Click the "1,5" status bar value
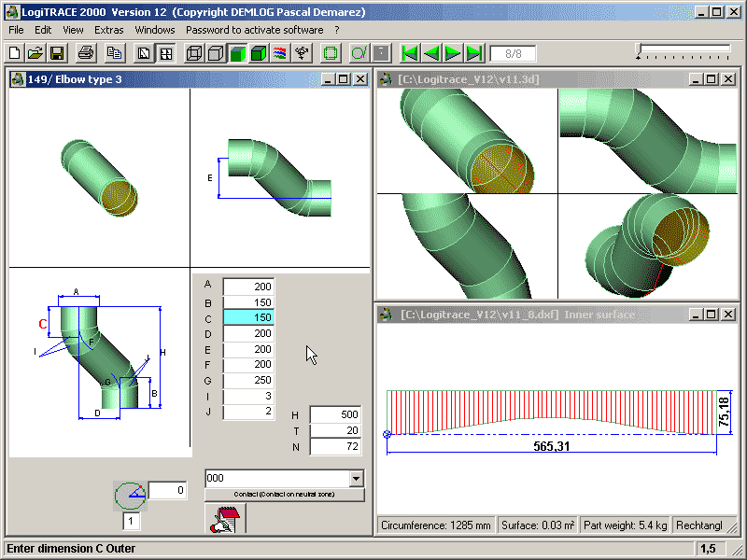 click(x=709, y=549)
